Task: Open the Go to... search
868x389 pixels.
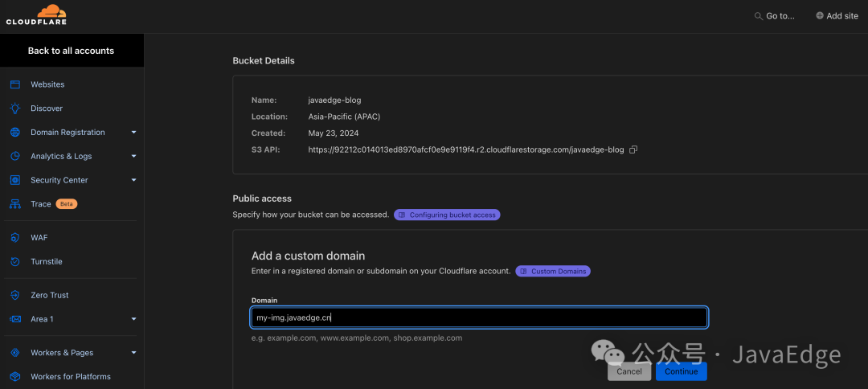Action: pyautogui.click(x=775, y=16)
